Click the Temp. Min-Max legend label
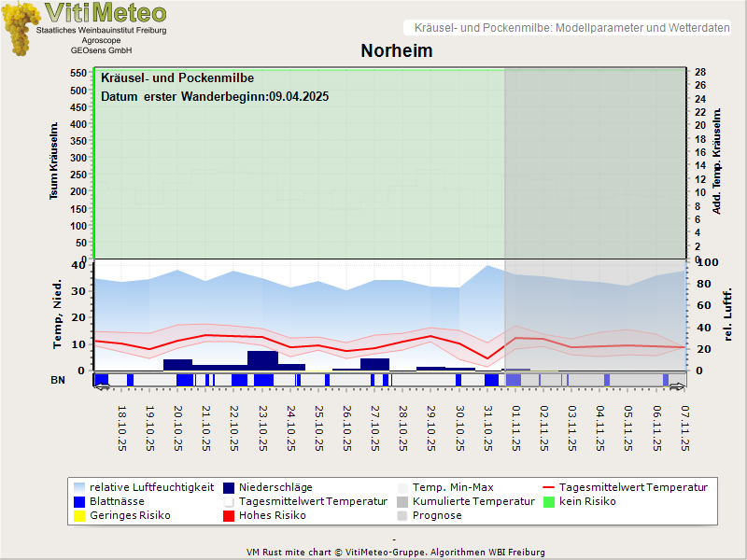Image resolution: width=747 pixels, height=560 pixels. tap(453, 487)
